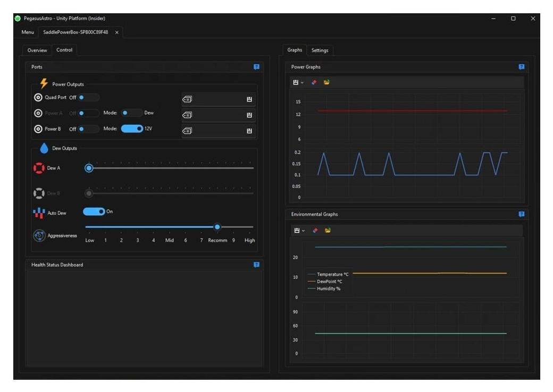The height and width of the screenshot is (392, 553).
Task: Open folder icon in Environmental Graphs toolbar
Action: coord(328,230)
